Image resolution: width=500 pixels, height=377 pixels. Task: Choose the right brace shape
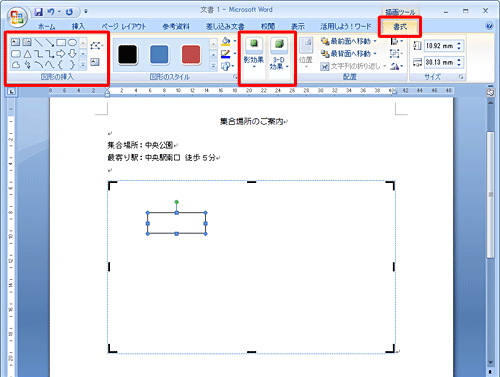pyautogui.click(x=72, y=65)
